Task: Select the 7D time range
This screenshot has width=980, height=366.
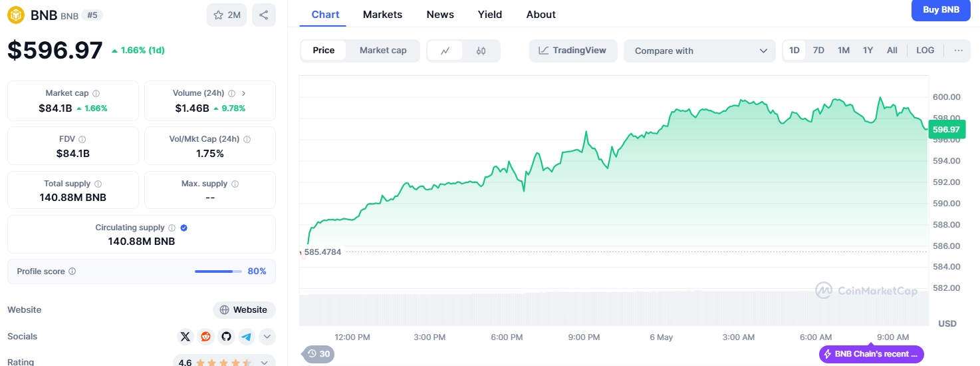Action: [x=818, y=51]
